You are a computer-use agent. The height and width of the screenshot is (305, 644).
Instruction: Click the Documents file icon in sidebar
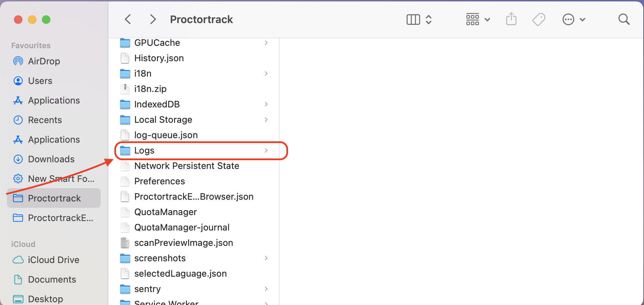[18, 279]
